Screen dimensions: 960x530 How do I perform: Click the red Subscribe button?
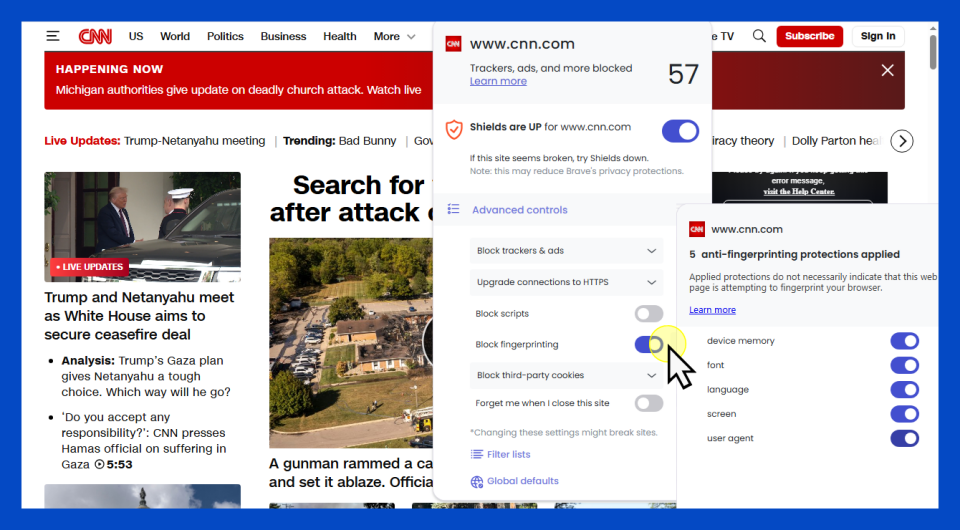[x=809, y=36]
